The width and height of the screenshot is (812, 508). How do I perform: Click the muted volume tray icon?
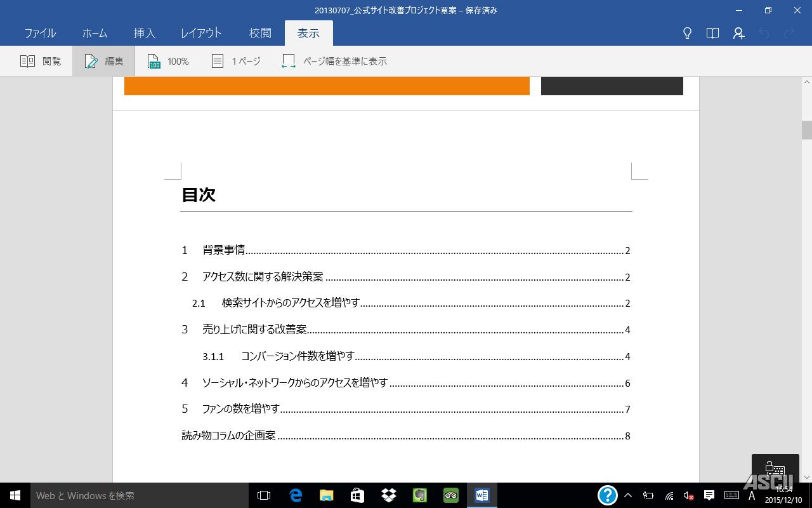pyautogui.click(x=689, y=495)
